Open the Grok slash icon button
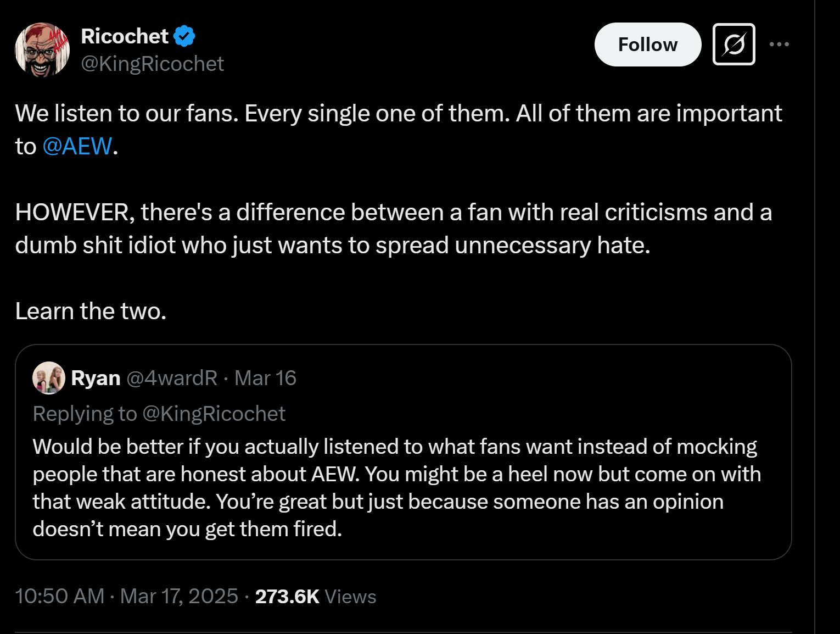Screen dimensions: 840x634 pos(733,45)
